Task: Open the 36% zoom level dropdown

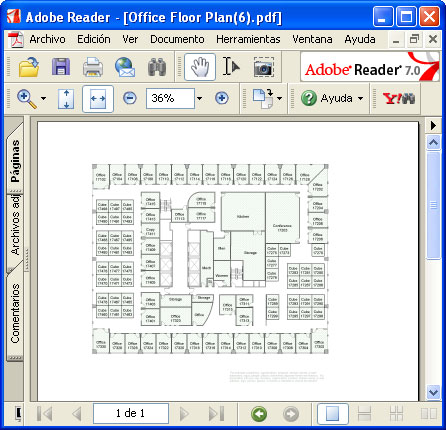Action: click(x=199, y=98)
